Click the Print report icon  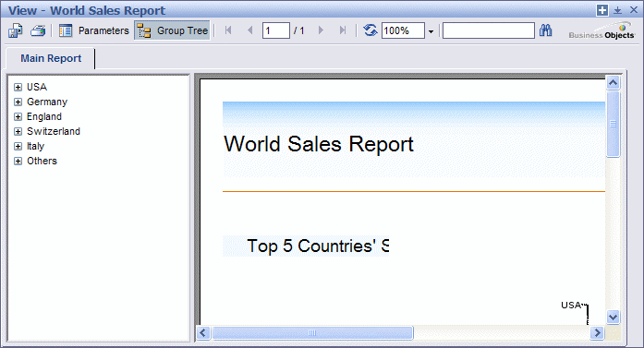coord(38,30)
